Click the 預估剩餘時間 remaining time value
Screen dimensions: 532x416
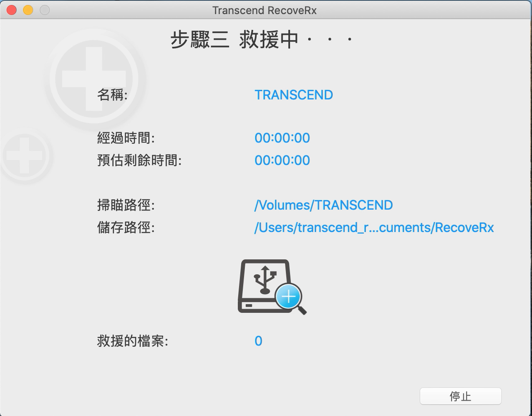pyautogui.click(x=282, y=160)
